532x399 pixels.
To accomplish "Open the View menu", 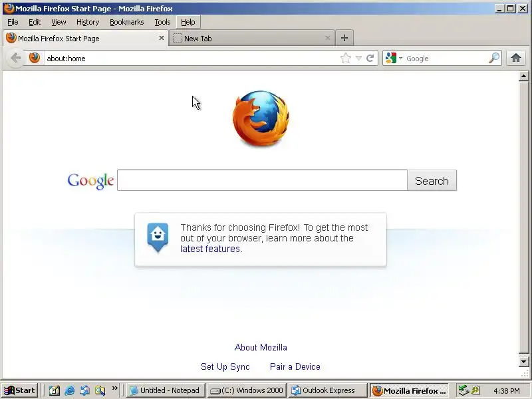I will click(59, 22).
